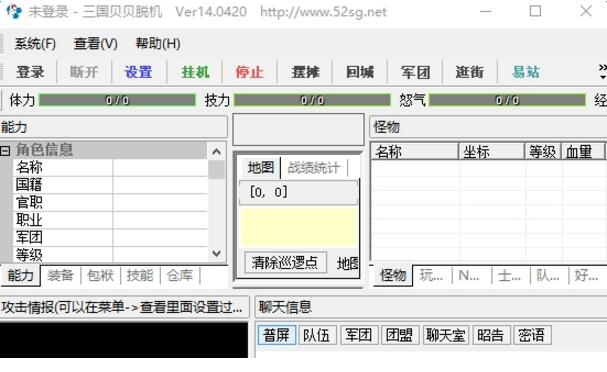Select the 普屏 chat channel
Image resolution: width=607 pixels, height=372 pixels.
tap(276, 335)
